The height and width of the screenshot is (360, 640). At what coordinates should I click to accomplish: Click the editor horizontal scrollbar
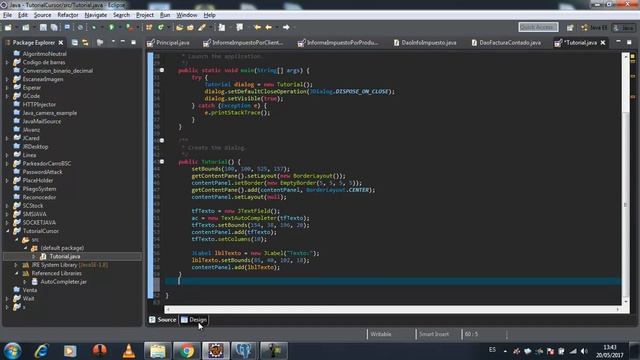[393, 309]
